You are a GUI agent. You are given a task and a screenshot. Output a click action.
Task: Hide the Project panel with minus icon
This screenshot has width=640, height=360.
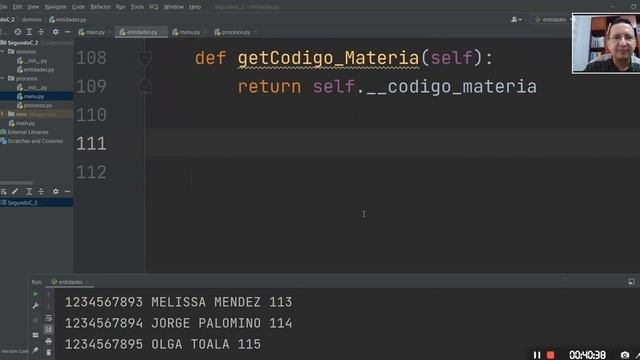(x=67, y=32)
